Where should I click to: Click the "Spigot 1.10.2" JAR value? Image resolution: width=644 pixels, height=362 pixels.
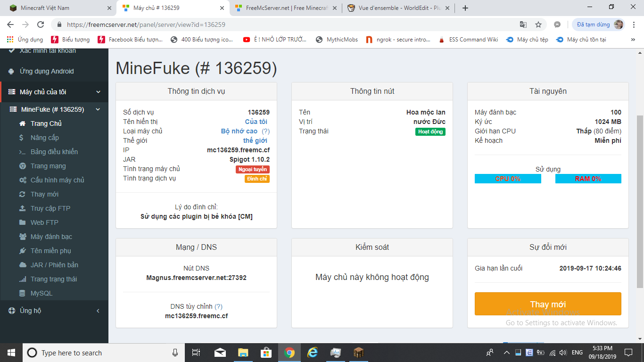(249, 159)
